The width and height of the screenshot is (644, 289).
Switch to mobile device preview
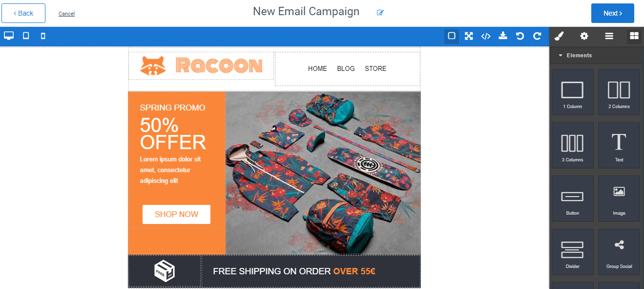click(43, 36)
